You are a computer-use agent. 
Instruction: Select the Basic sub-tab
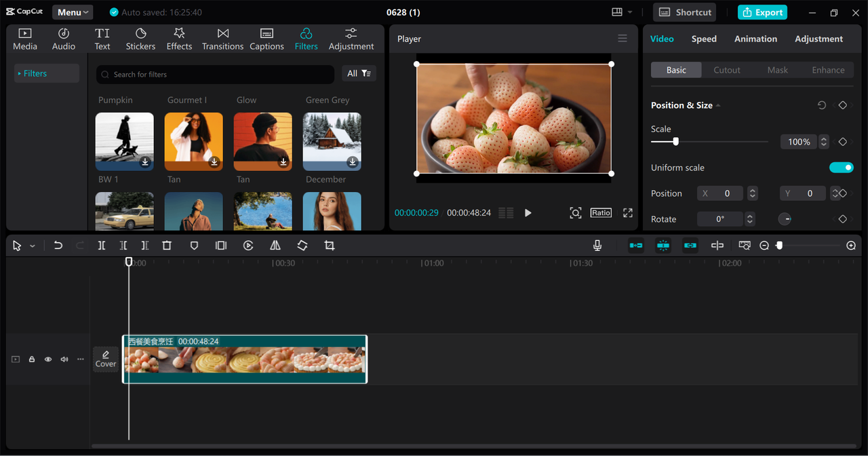point(676,70)
